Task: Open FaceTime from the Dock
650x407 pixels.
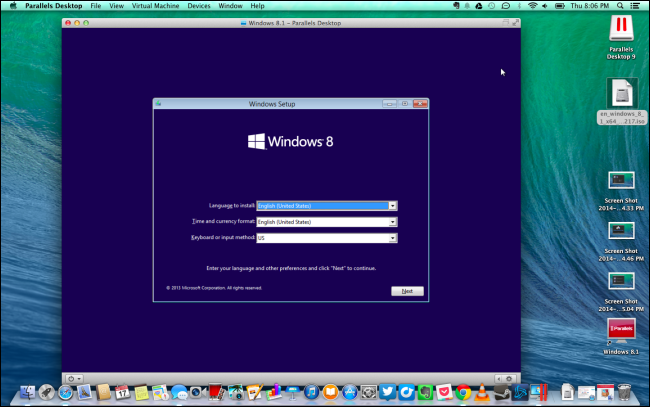Action: (198, 392)
